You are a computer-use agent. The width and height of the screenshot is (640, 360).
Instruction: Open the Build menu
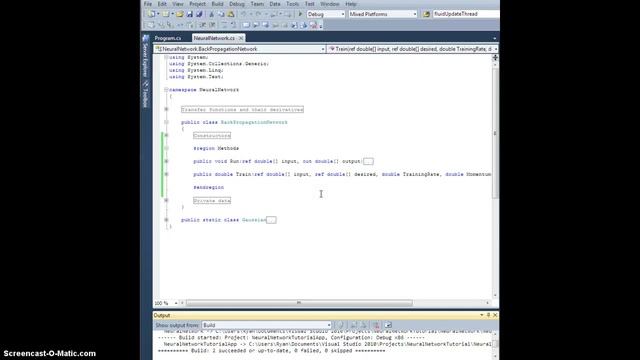217,4
